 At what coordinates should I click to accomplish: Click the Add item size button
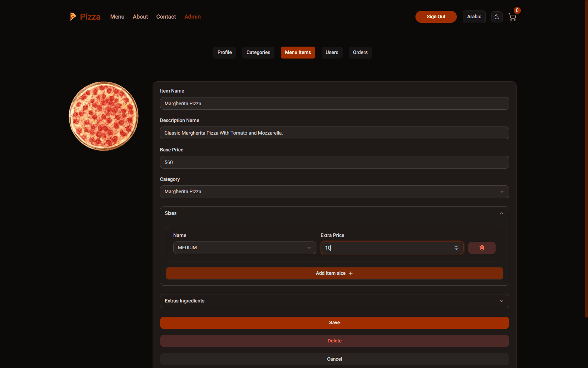pos(334,273)
